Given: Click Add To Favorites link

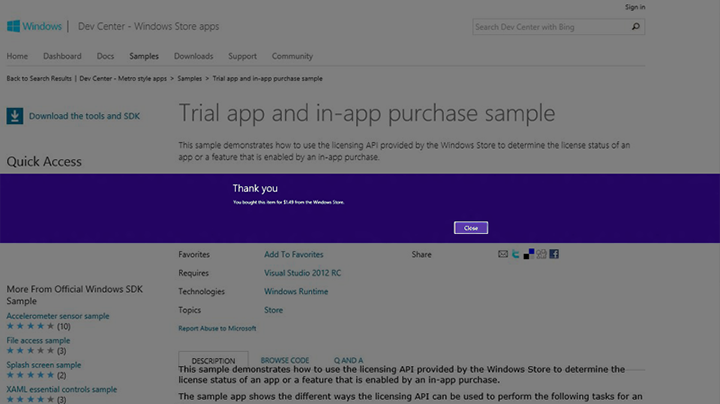Looking at the screenshot, I should pos(293,254).
